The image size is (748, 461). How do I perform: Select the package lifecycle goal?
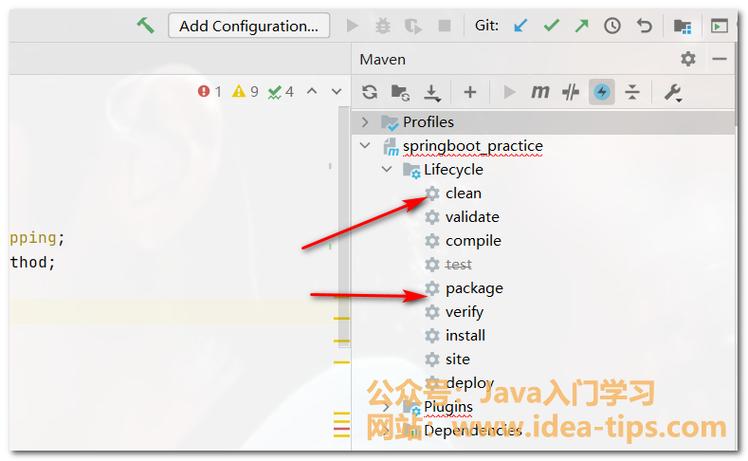pos(474,288)
